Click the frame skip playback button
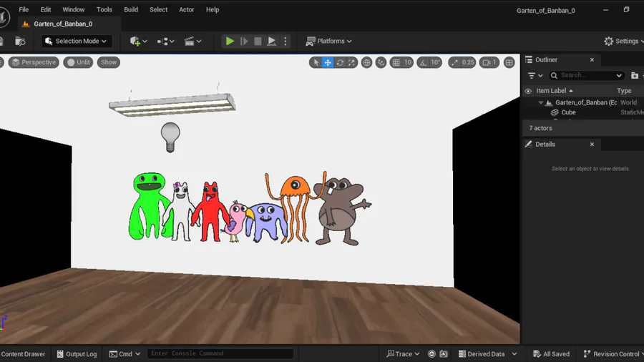 [244, 41]
